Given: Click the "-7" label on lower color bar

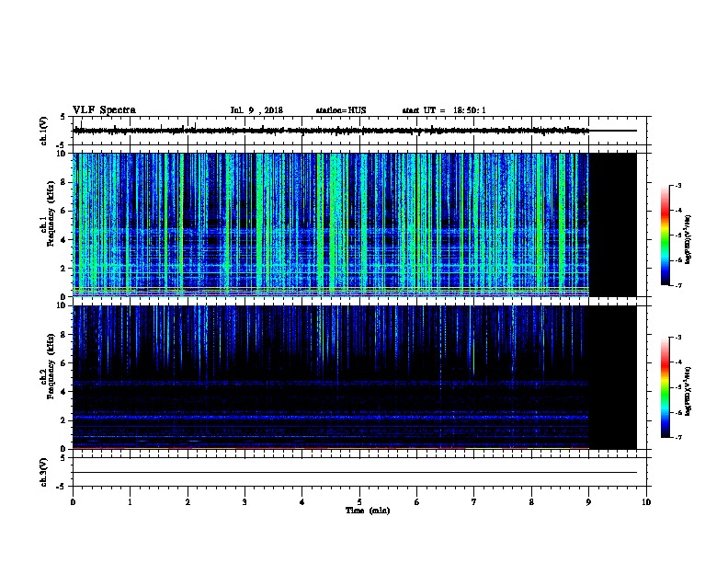Looking at the screenshot, I should point(678,437).
